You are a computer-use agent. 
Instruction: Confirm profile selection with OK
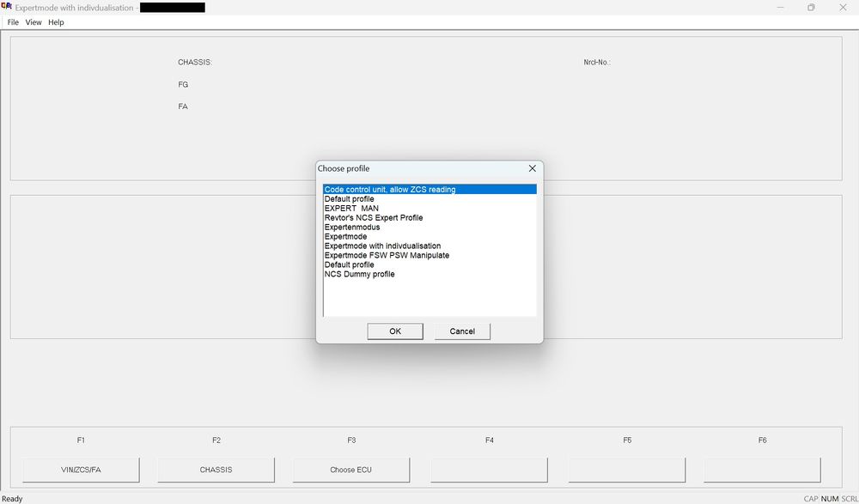click(395, 331)
